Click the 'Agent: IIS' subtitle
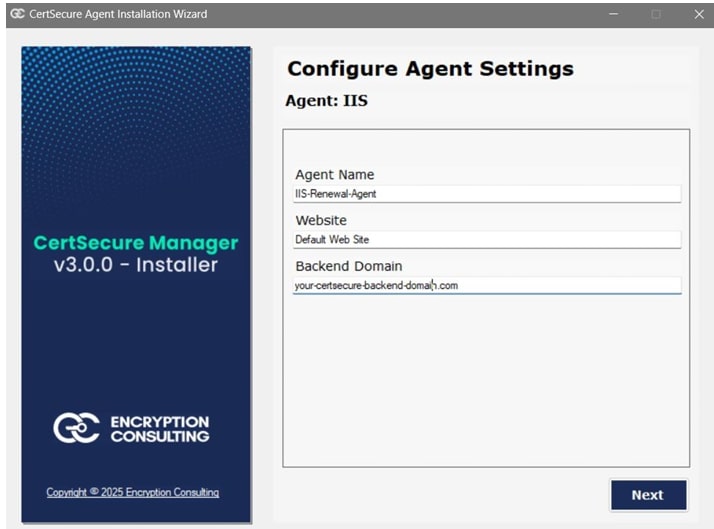The width and height of the screenshot is (714, 529). 326,101
